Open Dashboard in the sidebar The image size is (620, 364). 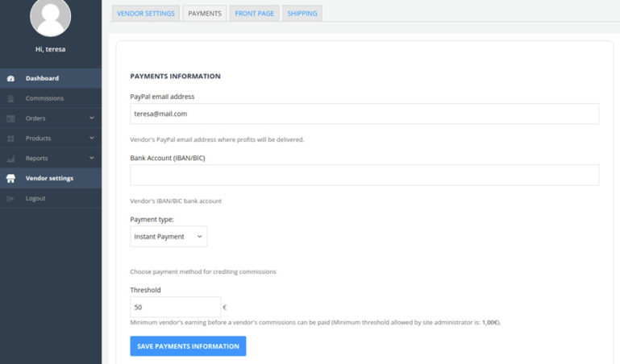pyautogui.click(x=51, y=78)
